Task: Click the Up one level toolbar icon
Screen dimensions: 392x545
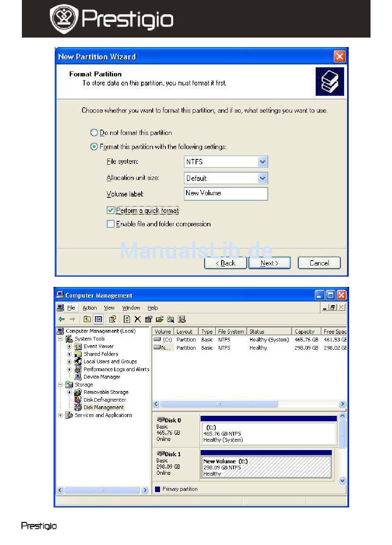Action: pyautogui.click(x=87, y=319)
